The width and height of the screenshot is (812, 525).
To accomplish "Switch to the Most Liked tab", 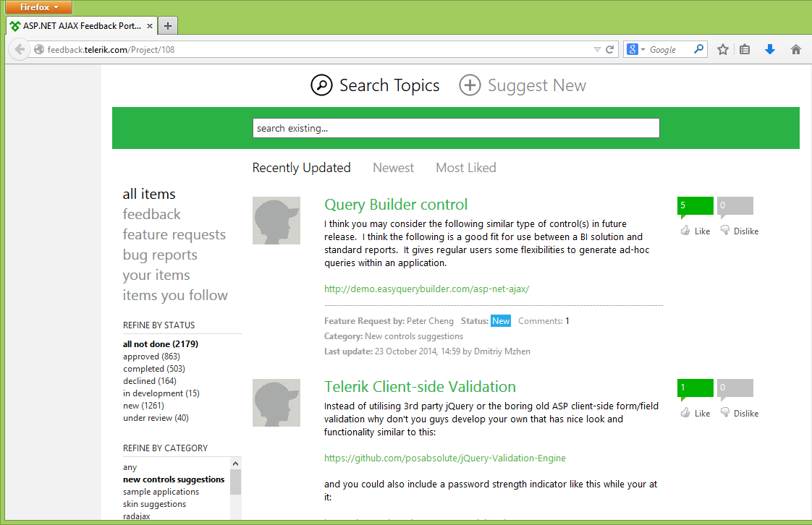I will 465,168.
